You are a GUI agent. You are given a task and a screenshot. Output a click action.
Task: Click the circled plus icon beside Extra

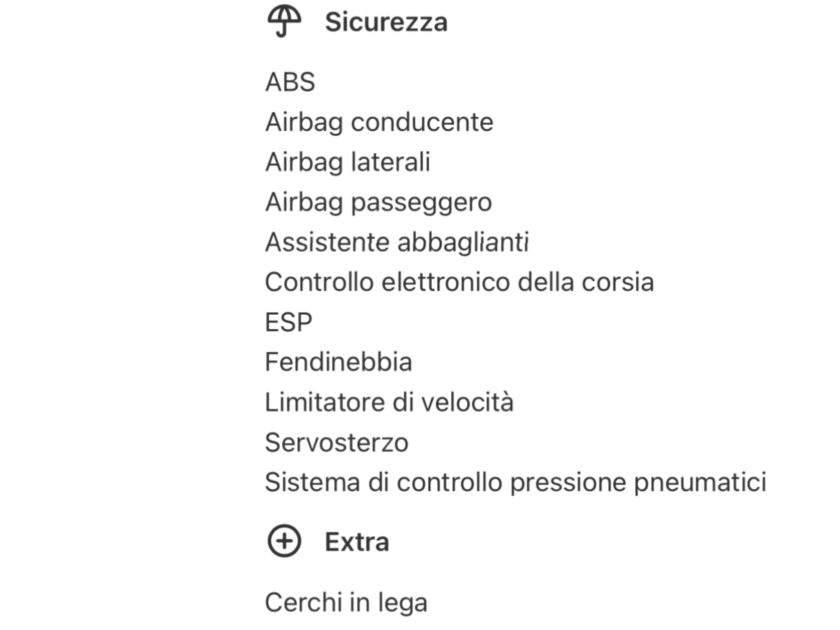pos(284,541)
